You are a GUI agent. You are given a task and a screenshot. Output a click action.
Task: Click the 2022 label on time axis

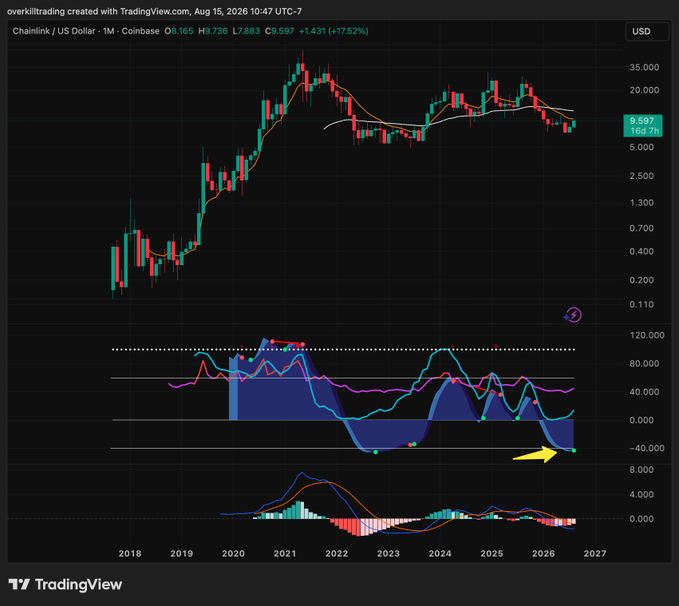point(336,553)
